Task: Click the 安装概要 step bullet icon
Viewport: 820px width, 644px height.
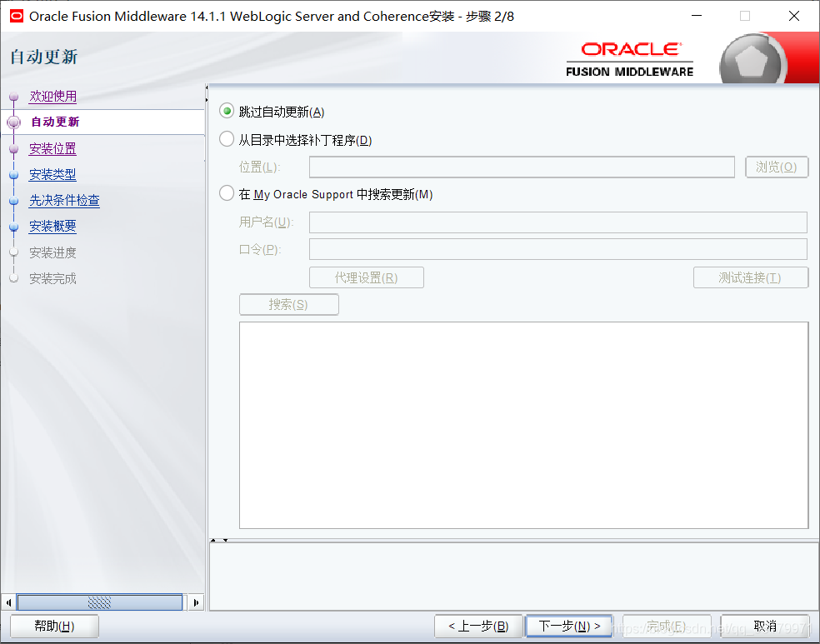Action: [14, 227]
